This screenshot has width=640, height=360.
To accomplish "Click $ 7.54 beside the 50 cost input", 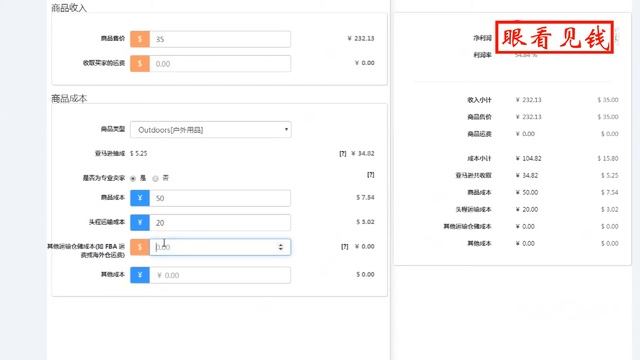I will [x=365, y=198].
